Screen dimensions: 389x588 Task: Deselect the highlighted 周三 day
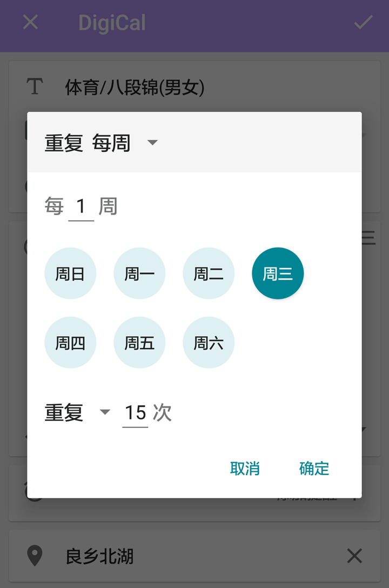278,273
